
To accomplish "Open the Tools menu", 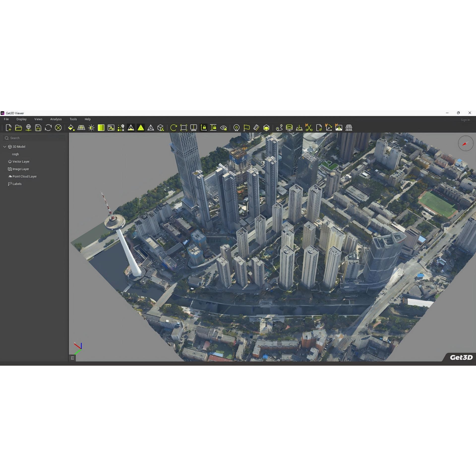I will (x=73, y=119).
